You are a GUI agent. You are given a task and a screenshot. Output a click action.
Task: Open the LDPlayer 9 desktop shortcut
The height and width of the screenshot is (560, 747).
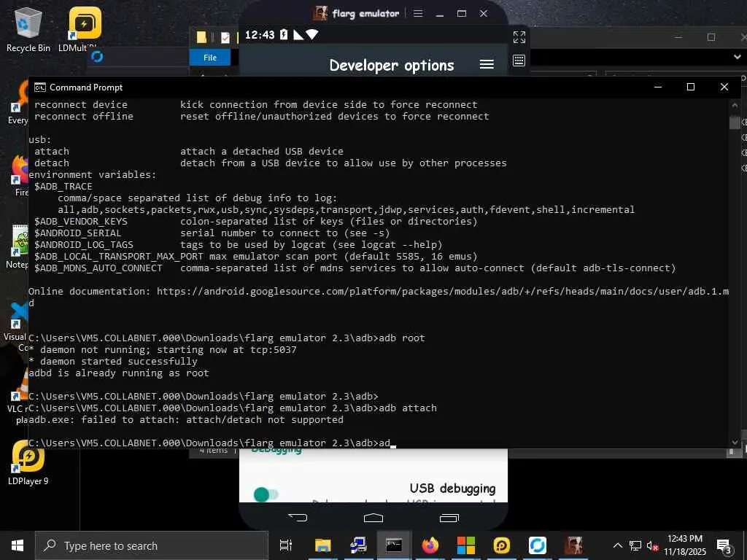point(28,463)
